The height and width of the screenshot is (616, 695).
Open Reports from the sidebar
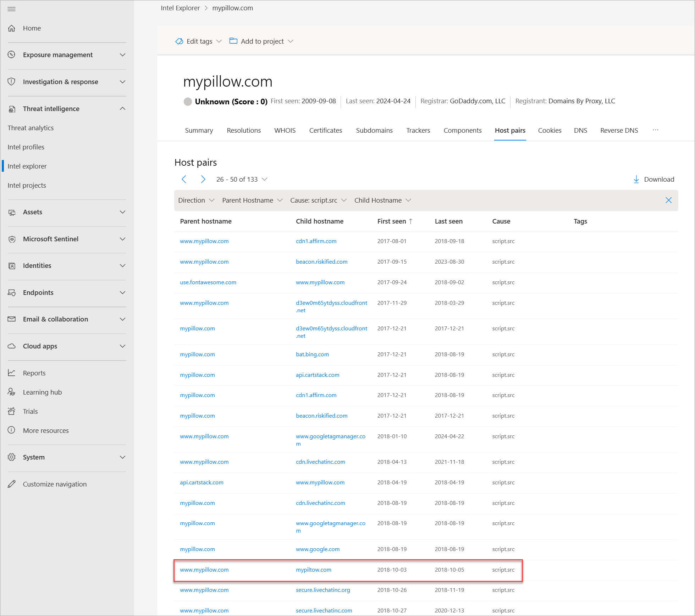tap(34, 373)
